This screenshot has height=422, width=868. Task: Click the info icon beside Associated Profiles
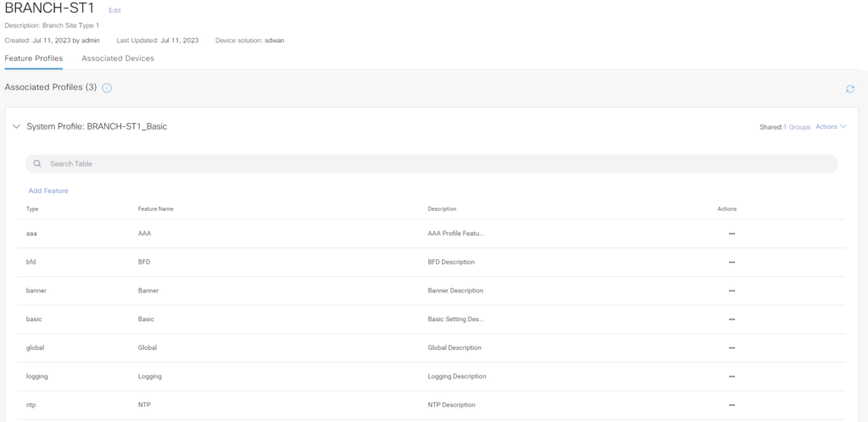[107, 88]
